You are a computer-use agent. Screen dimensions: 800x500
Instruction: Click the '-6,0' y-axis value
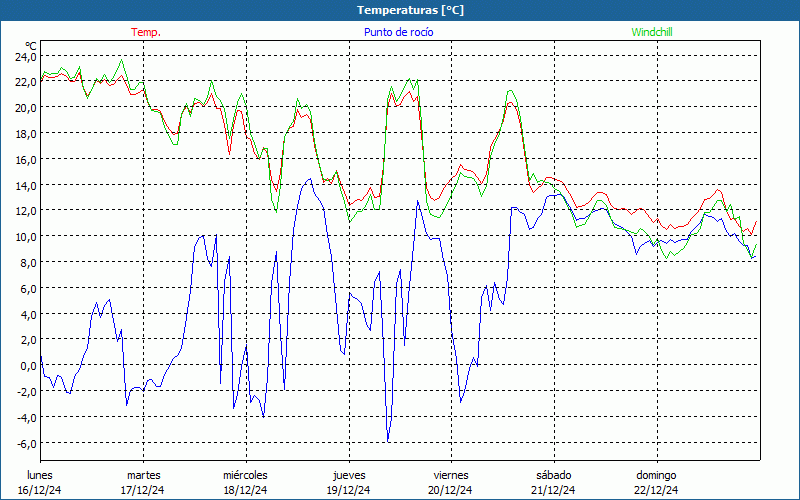pyautogui.click(x=26, y=443)
